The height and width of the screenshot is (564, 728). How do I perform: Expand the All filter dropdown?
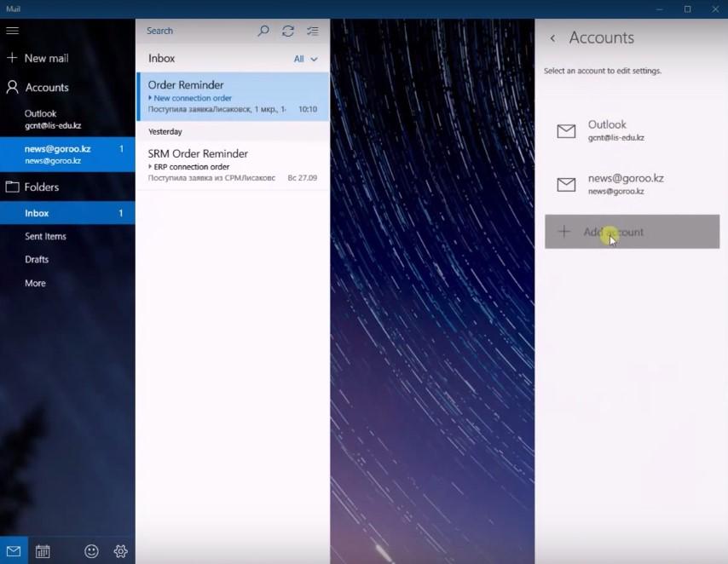click(305, 59)
